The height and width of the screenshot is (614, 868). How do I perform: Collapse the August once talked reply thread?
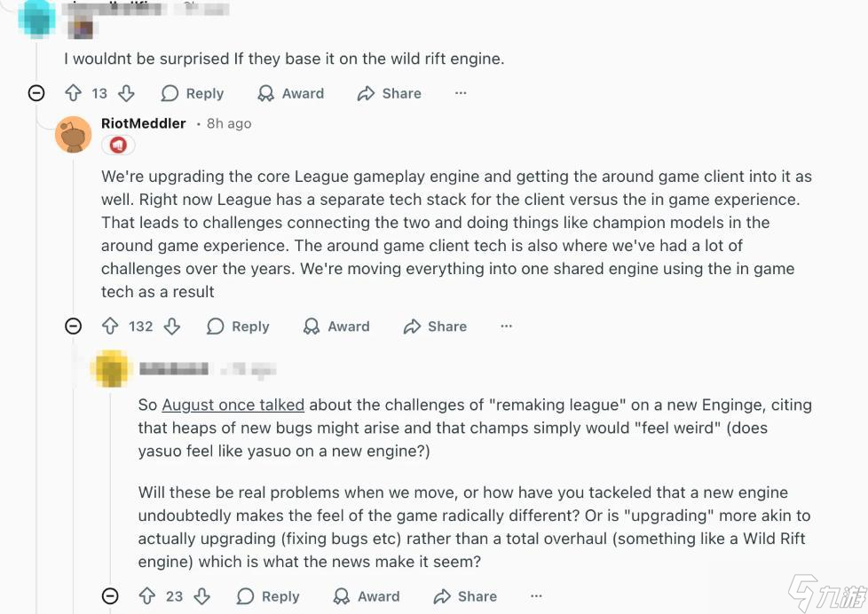coord(110,596)
